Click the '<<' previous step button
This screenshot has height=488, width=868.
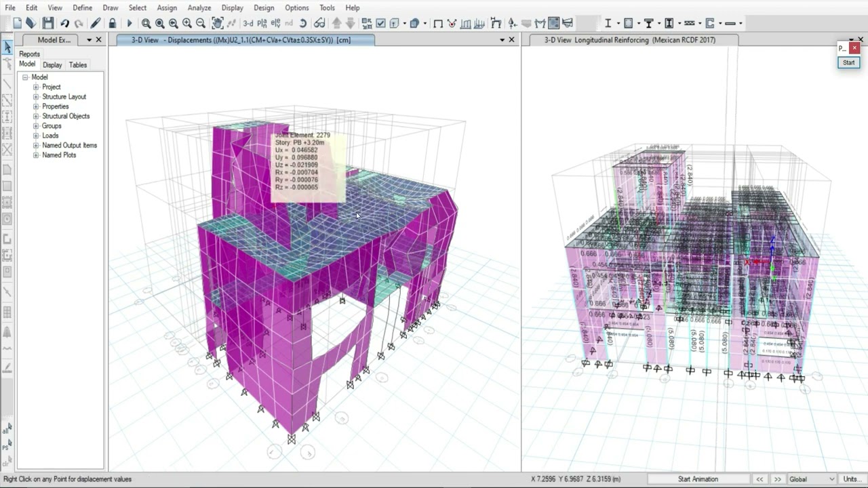coord(759,479)
